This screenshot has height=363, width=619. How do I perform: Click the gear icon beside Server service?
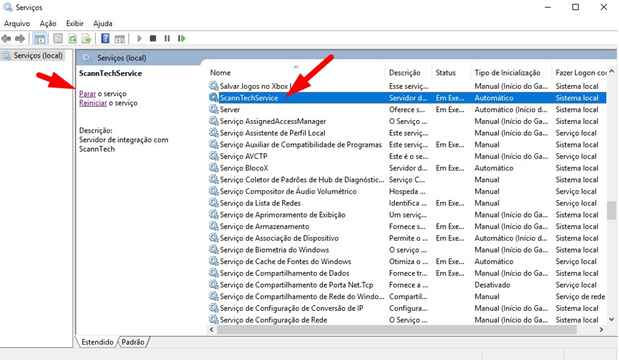[214, 109]
